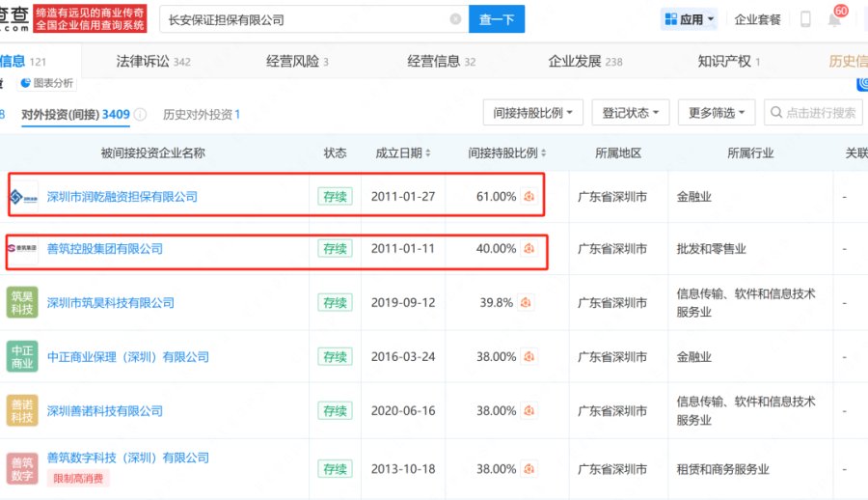This screenshot has height=500, width=868.
Task: Open 图表分析 chart analysis button
Action: pyautogui.click(x=46, y=83)
